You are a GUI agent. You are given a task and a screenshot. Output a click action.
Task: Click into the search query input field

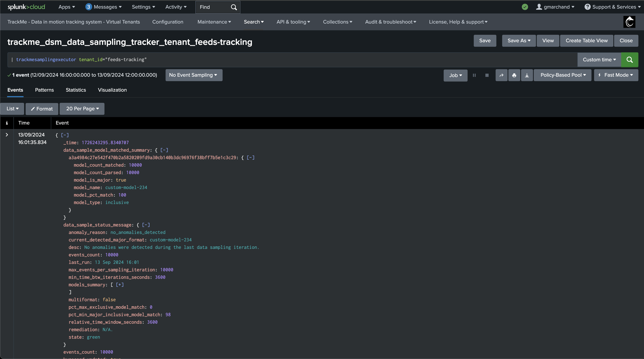point(292,59)
